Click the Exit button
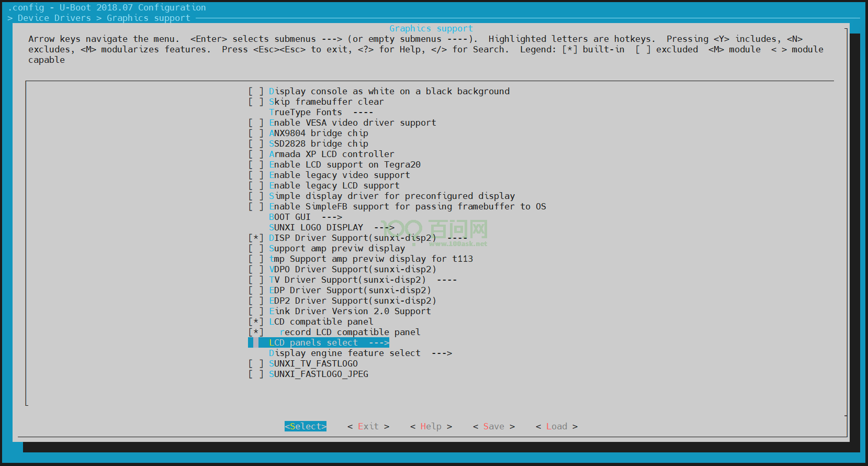Image resolution: width=868 pixels, height=466 pixels. (368, 426)
